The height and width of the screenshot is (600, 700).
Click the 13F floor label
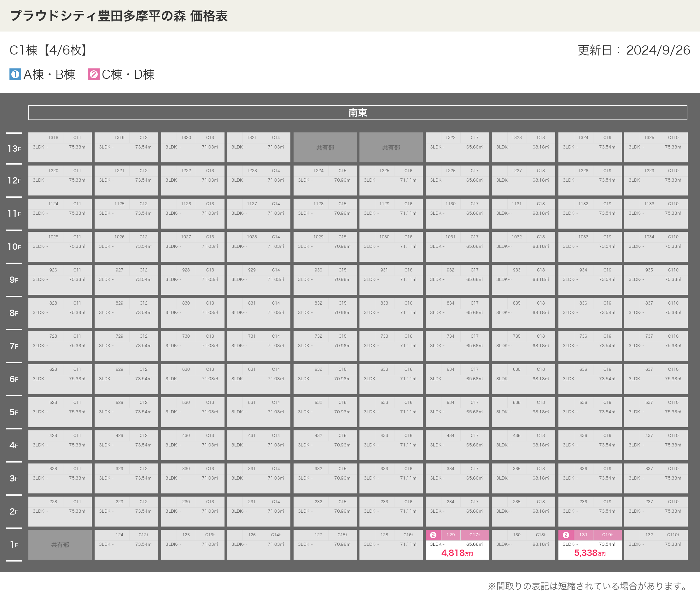[14, 149]
